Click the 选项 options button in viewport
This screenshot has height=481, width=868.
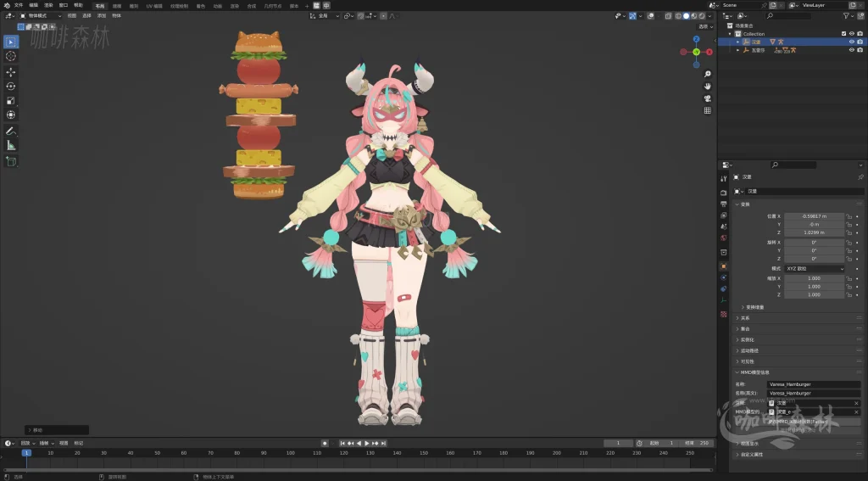[x=705, y=26]
